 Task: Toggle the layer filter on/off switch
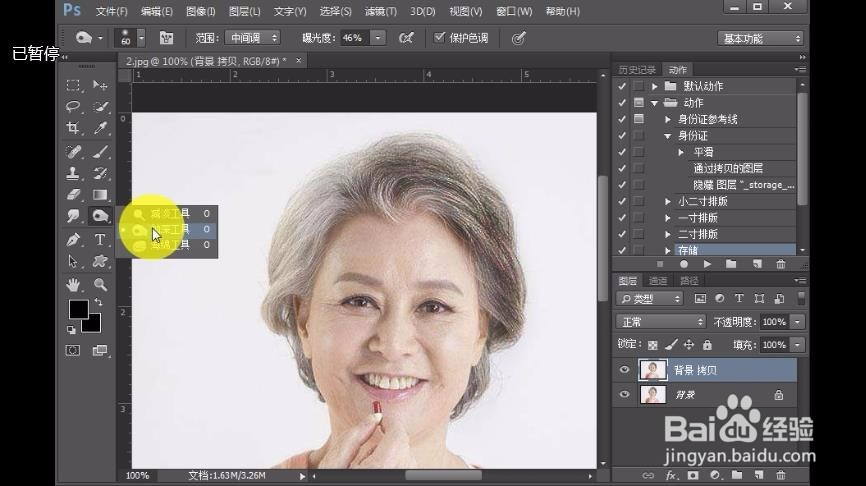(801, 298)
